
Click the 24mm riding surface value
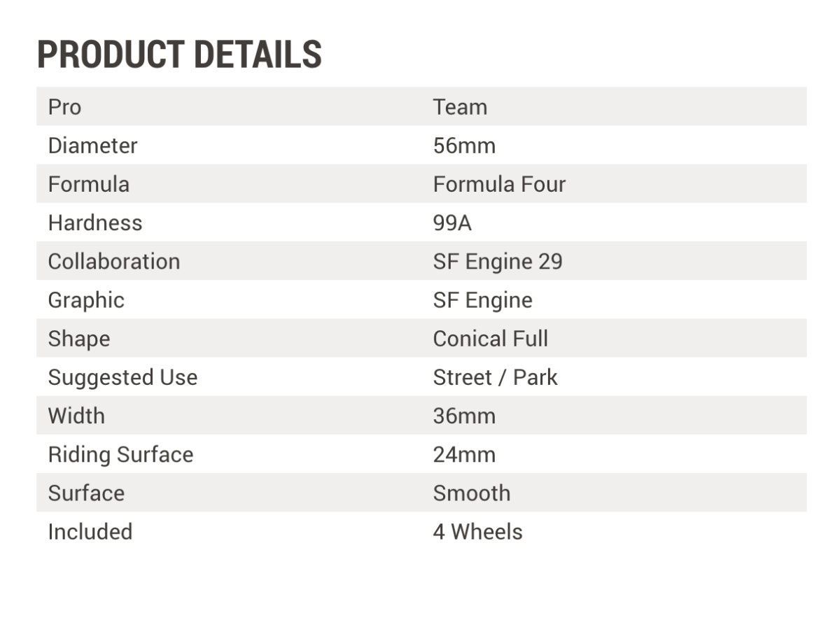464,454
